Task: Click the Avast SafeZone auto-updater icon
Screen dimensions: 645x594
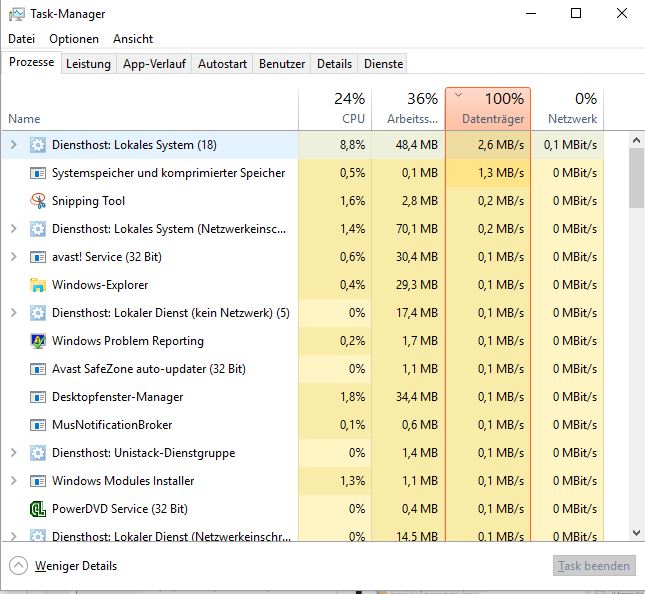Action: coord(38,369)
